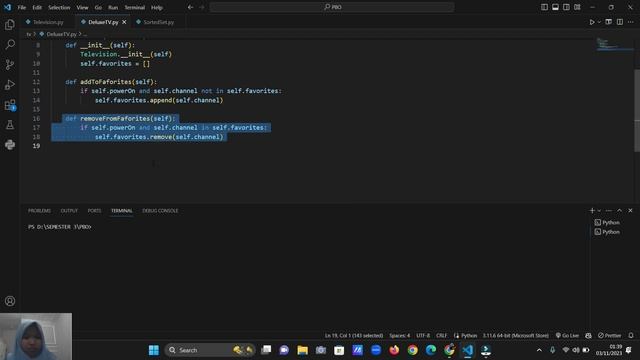This screenshot has height=360, width=640.
Task: Open Google Chrome from taskbar
Action: pos(412,350)
